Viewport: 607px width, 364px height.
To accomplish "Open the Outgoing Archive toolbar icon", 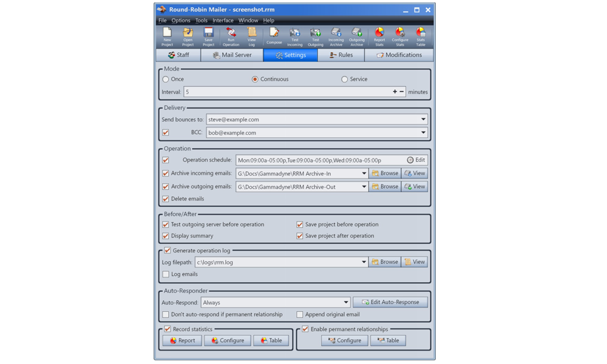I will [x=356, y=36].
